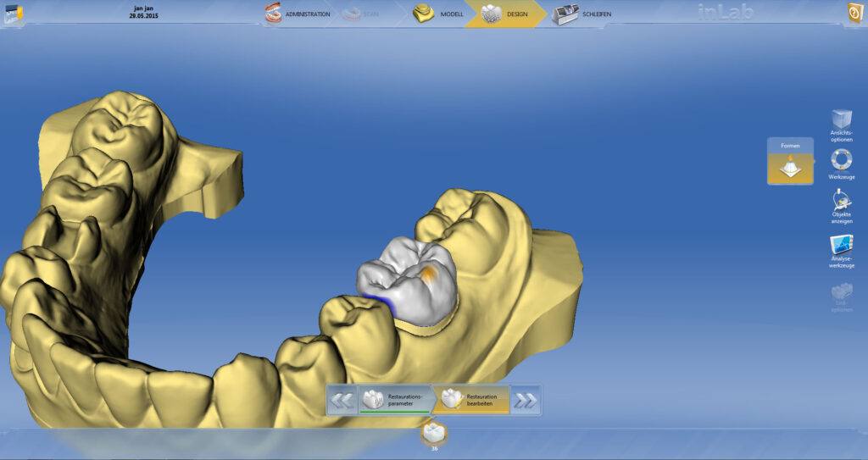Go back with the double-left arrow
This screenshot has width=868, height=460.
tap(342, 401)
